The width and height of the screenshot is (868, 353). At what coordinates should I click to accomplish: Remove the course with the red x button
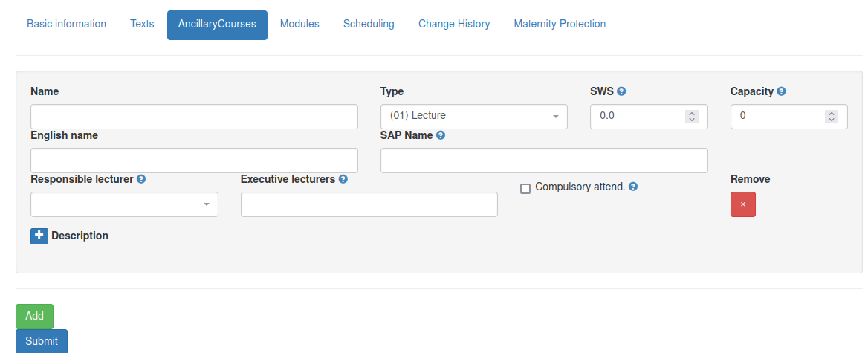(743, 204)
